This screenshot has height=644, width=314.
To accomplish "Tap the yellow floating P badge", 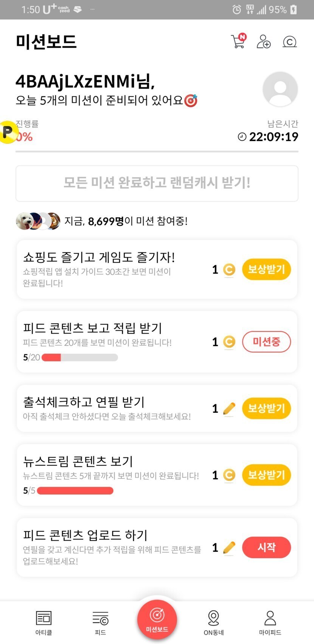I will click(7, 132).
